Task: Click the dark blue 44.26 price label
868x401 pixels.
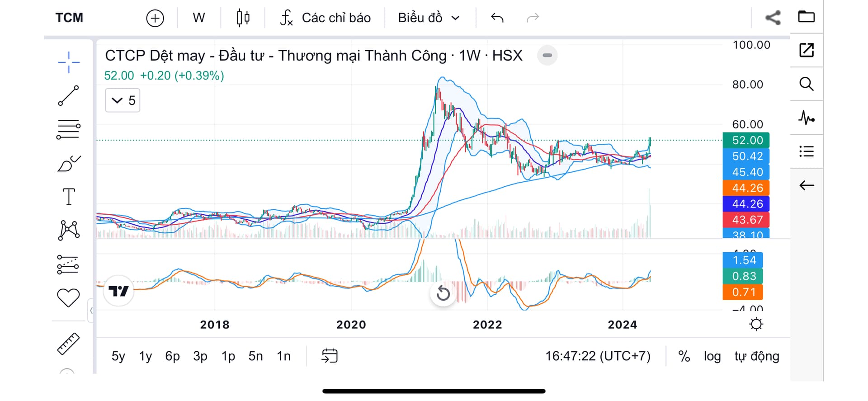Action: [x=746, y=204]
